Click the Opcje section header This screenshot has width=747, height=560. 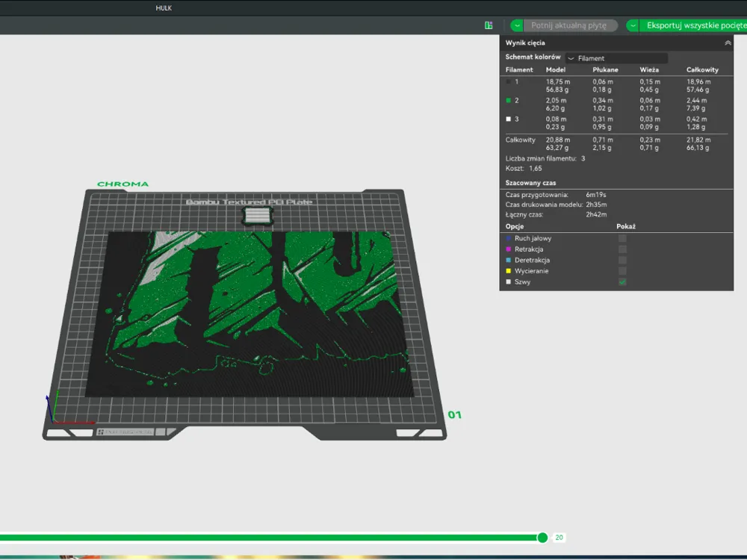[x=515, y=227]
